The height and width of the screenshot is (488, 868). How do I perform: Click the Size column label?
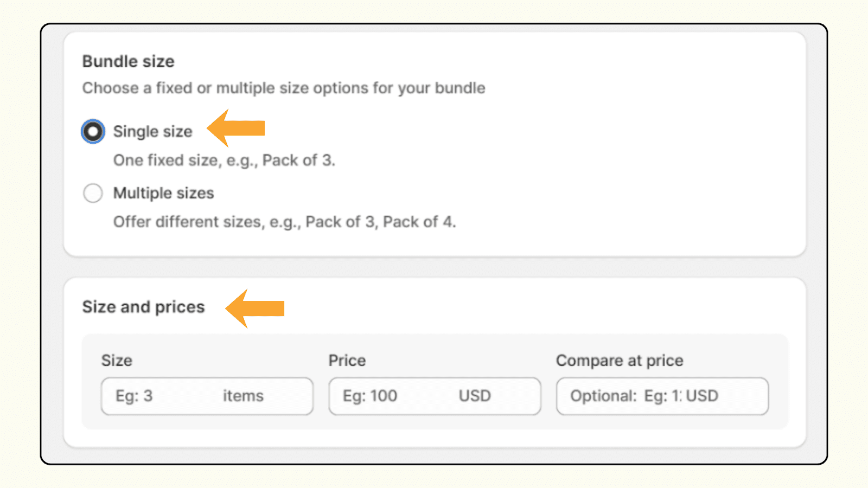117,360
